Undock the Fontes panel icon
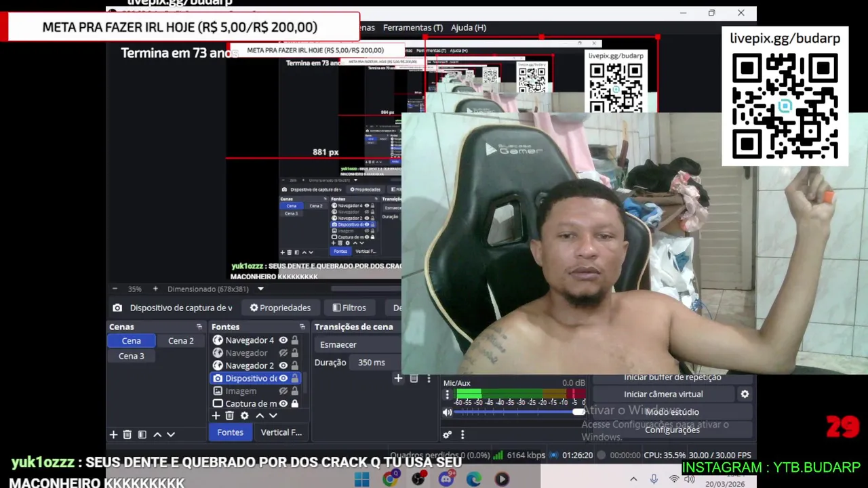 302,327
